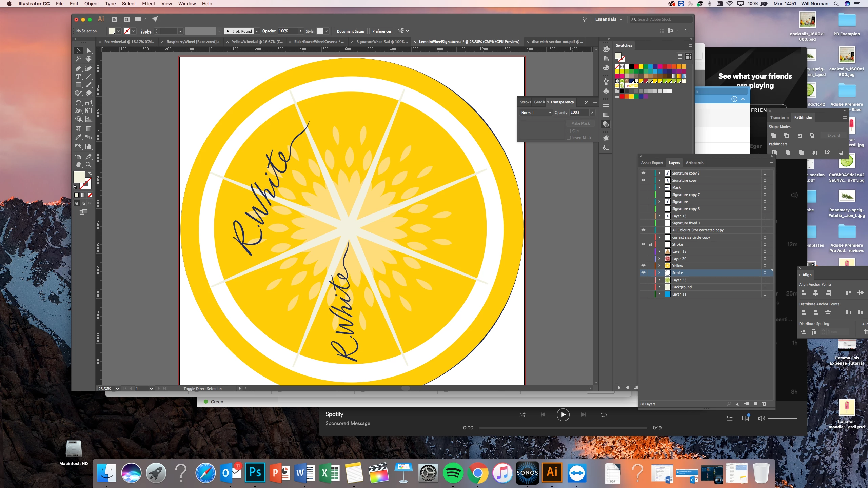Click the Document Setup button
Image resolution: width=868 pixels, height=488 pixels.
pyautogui.click(x=350, y=31)
